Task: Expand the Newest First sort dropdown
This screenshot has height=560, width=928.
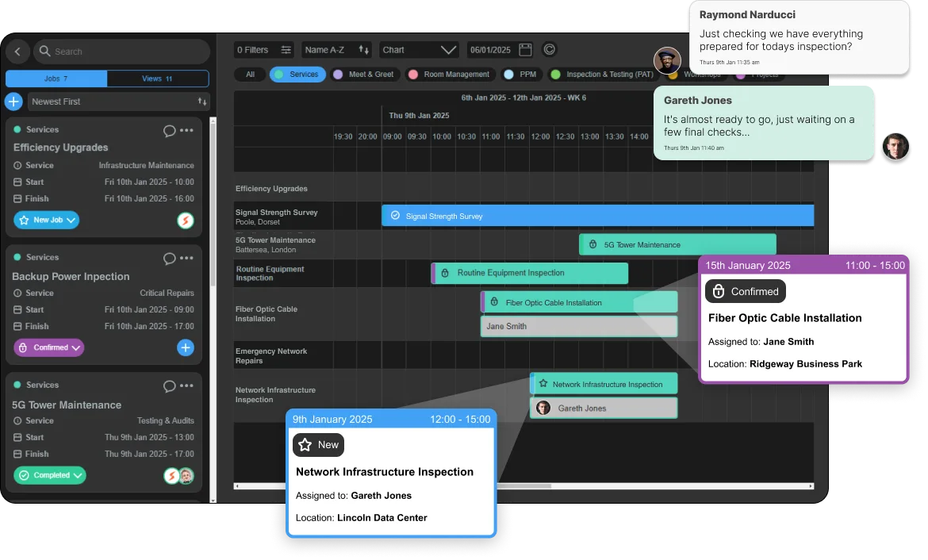Action: tap(118, 102)
